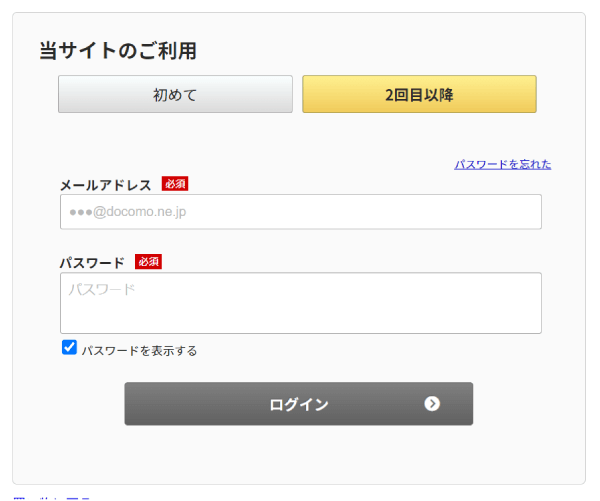The image size is (600, 501).
Task: Toggle the パスワードを表示する checkbox
Action: pyautogui.click(x=69, y=348)
